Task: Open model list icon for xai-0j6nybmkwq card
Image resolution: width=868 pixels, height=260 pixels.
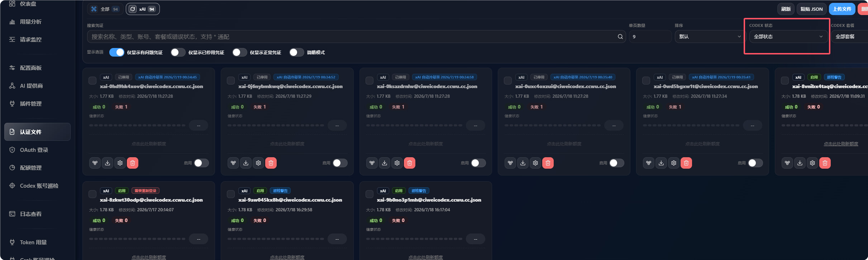Action: 233,163
